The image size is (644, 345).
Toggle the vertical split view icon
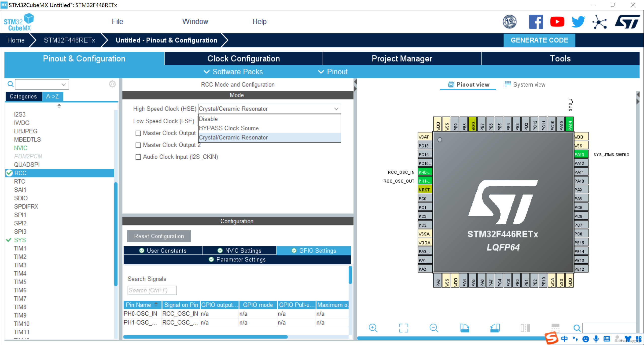point(525,328)
